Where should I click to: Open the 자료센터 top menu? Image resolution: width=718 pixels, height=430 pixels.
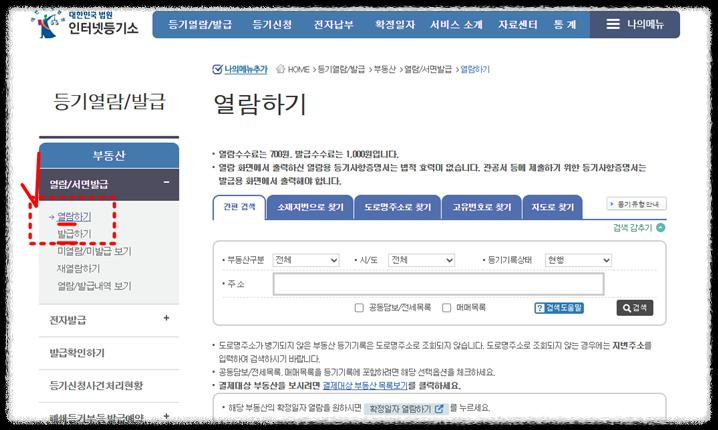pyautogui.click(x=518, y=25)
